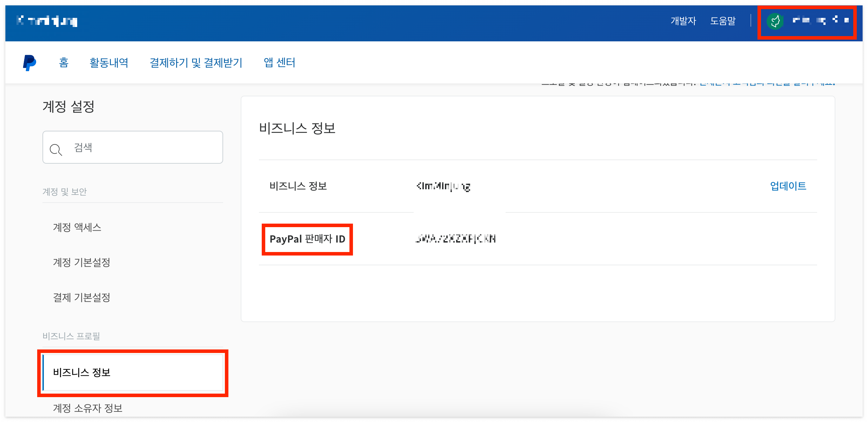The width and height of the screenshot is (868, 422).
Task: Go to the 홈 tab
Action: pyautogui.click(x=64, y=63)
